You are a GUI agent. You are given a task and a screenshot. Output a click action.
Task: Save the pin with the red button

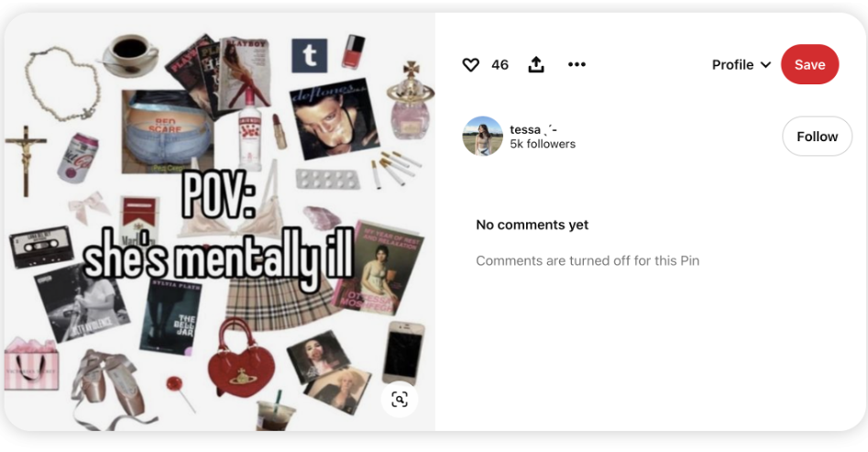click(810, 64)
